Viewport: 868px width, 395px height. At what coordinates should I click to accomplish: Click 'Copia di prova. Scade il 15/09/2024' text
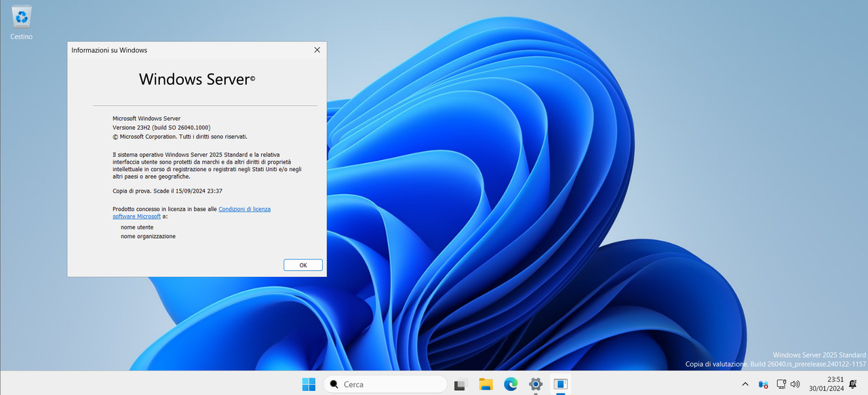pos(167,191)
